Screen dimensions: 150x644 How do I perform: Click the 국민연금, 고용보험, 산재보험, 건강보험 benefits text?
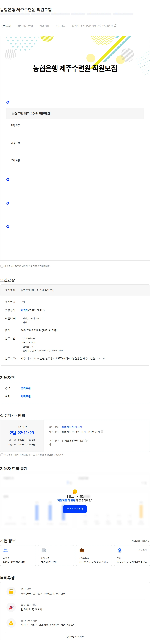tap(43, 593)
